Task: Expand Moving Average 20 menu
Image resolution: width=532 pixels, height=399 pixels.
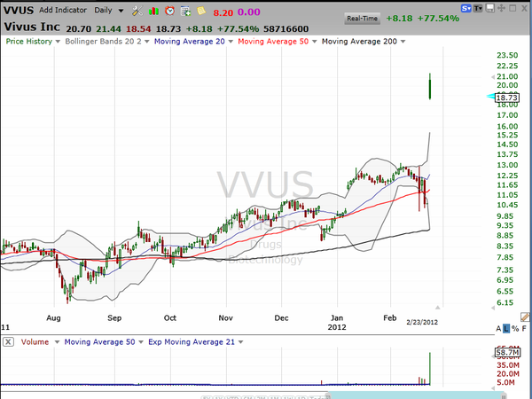Action: pos(231,42)
